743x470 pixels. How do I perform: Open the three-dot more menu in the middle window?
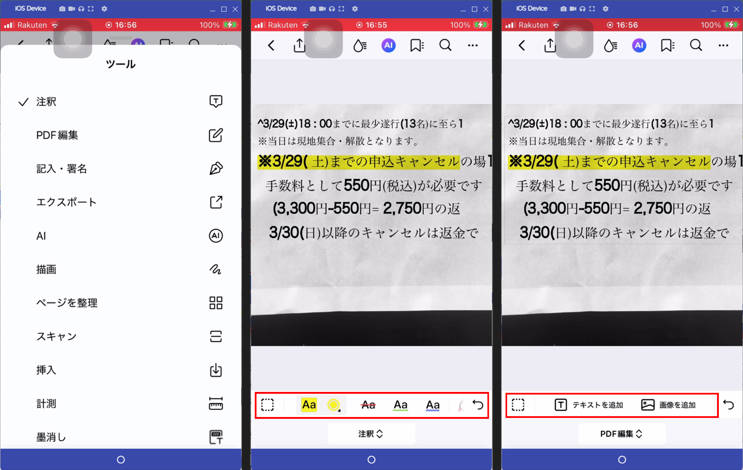coord(473,45)
